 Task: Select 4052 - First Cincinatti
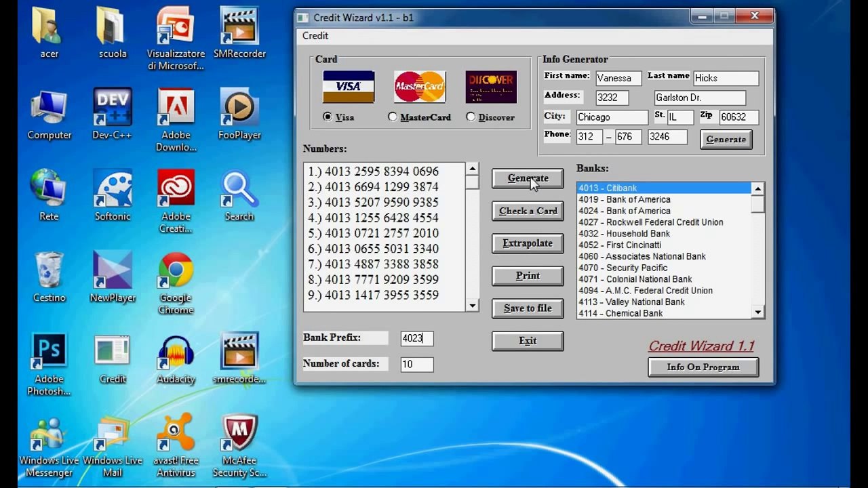point(664,245)
